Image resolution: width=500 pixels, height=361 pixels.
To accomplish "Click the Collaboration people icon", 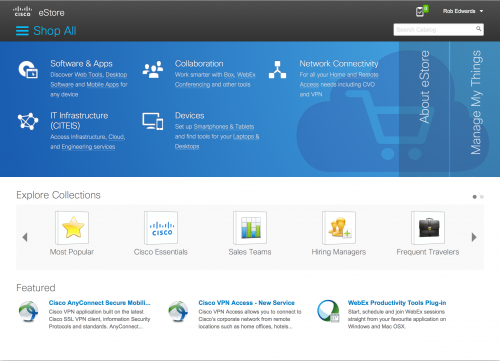I will point(153,69).
